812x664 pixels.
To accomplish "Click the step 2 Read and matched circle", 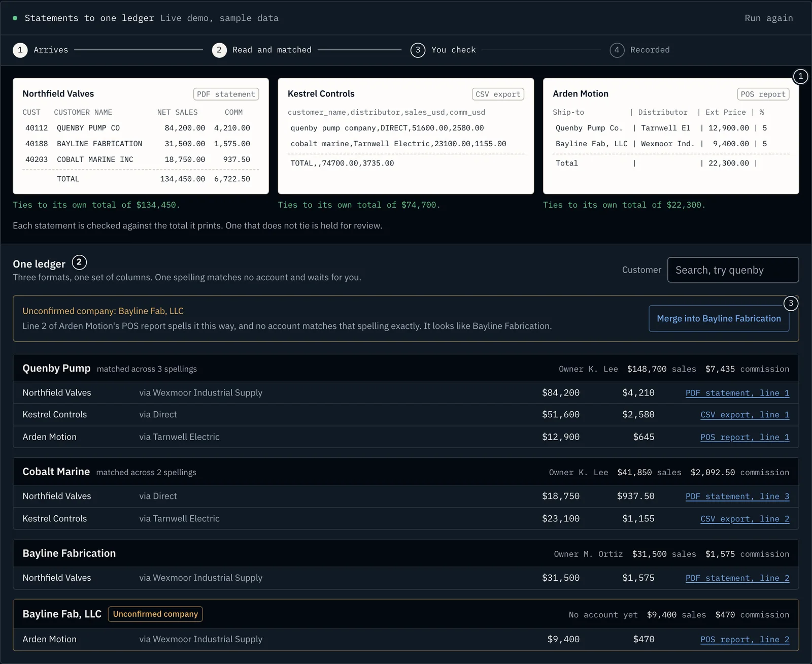I will [219, 50].
